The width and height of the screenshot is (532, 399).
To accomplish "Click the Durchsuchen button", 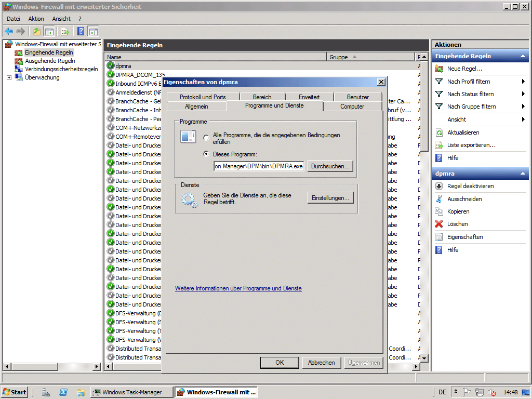I will coord(330,166).
